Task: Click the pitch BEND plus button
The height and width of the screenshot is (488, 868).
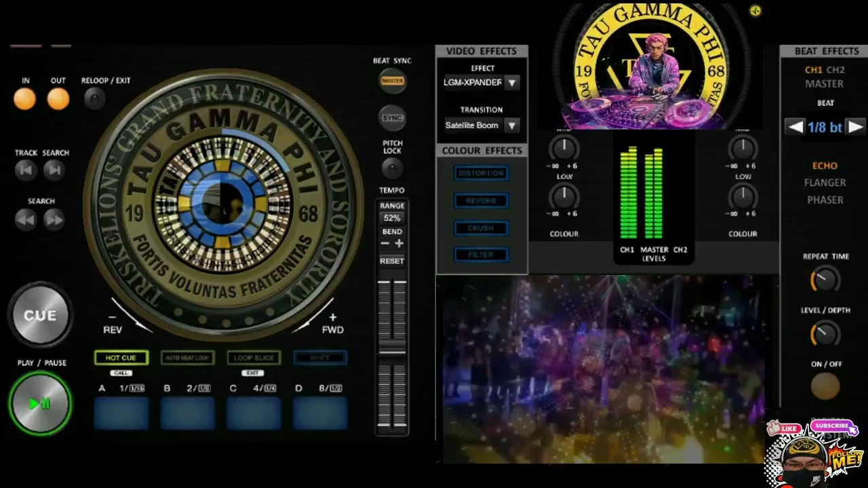Action: 399,243
